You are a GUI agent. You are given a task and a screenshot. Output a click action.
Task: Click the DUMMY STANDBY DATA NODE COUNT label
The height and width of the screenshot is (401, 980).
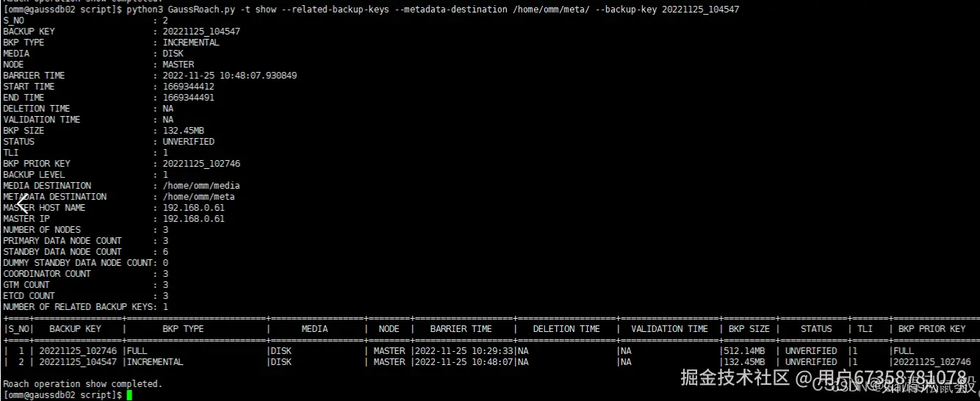78,263
